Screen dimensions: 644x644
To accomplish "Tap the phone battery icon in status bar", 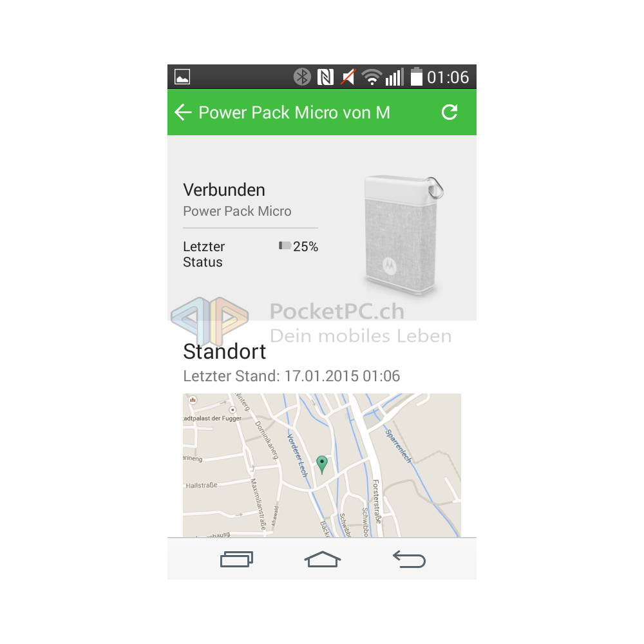I will (417, 77).
